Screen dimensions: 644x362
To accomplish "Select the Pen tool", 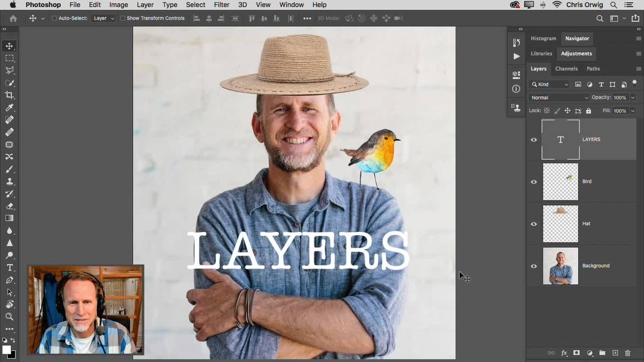I will coord(10,280).
